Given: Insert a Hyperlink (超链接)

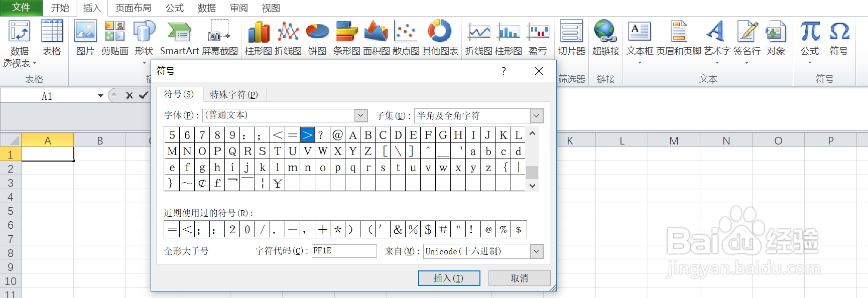Looking at the screenshot, I should click(x=605, y=38).
